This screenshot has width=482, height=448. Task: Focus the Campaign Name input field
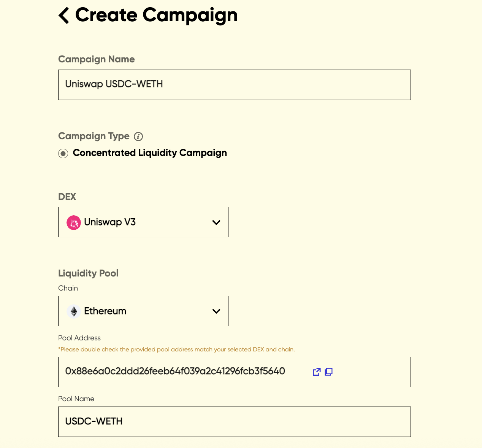coord(234,85)
